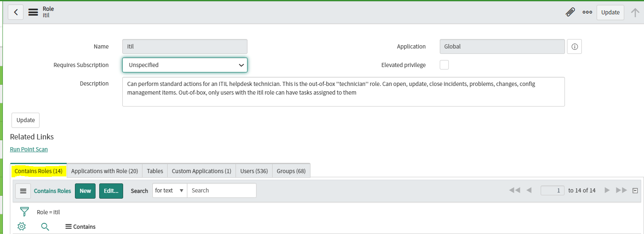Show Application info icon next to Global
This screenshot has height=234, width=644.
pyautogui.click(x=574, y=47)
